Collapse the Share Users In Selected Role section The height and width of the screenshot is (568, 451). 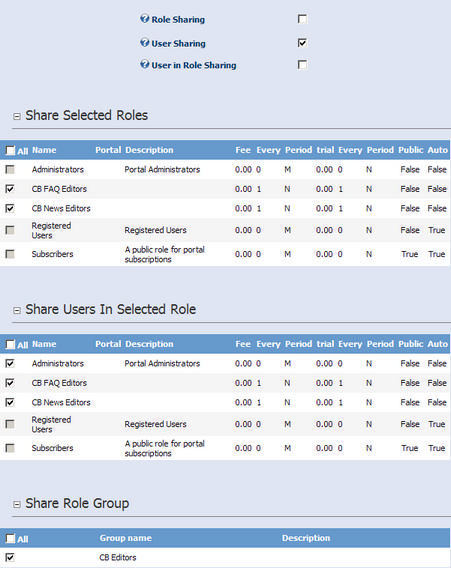tap(17, 310)
